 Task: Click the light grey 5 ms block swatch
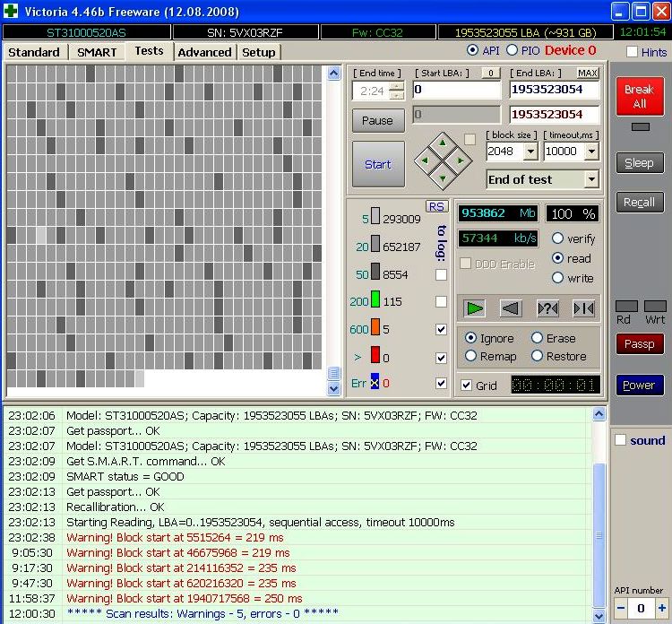(x=375, y=216)
